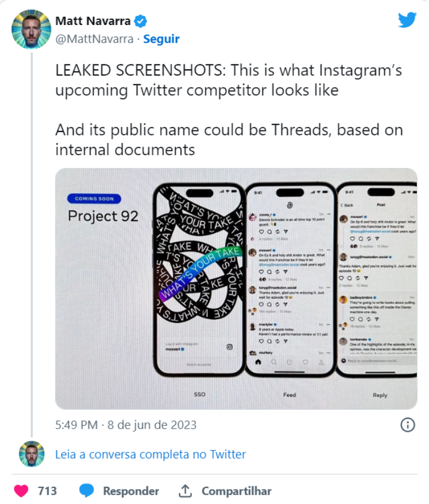Screen dimensions: 429x504
Task: Repost mosseri's Andor post using the repost icon
Action: point(277,271)
